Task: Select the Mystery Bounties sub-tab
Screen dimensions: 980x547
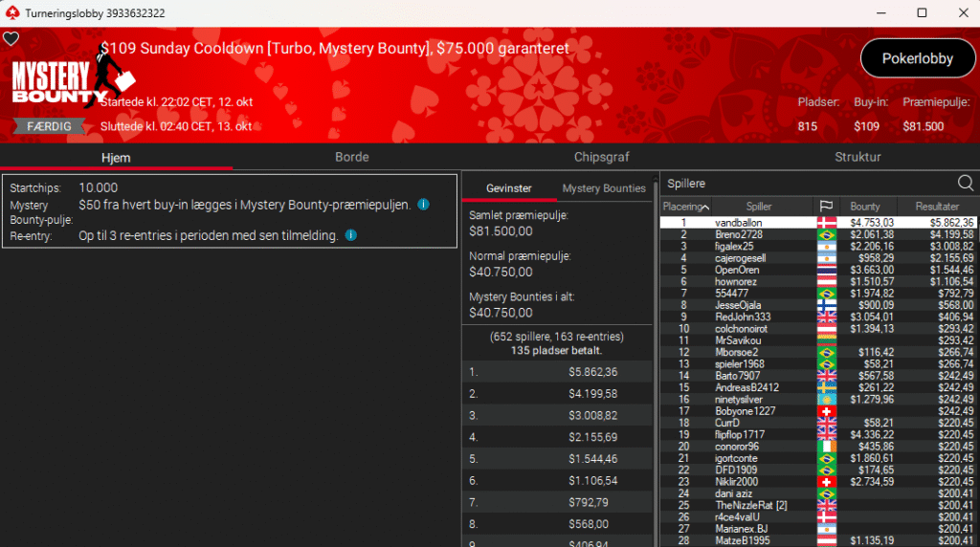Action: (x=603, y=188)
